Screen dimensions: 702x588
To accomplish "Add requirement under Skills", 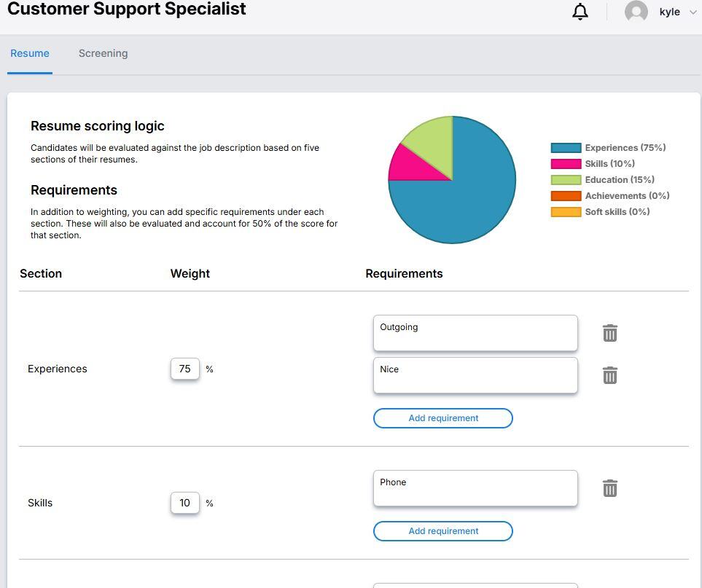I will [442, 530].
